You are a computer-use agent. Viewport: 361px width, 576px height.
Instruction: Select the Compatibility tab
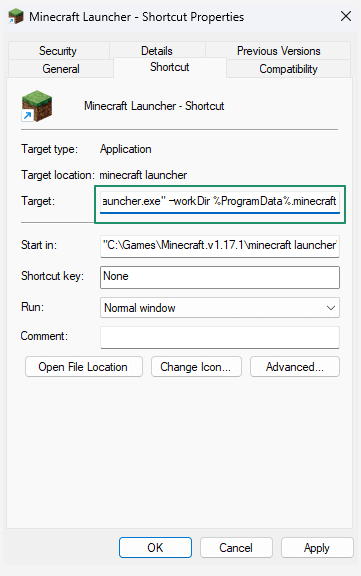tap(288, 69)
